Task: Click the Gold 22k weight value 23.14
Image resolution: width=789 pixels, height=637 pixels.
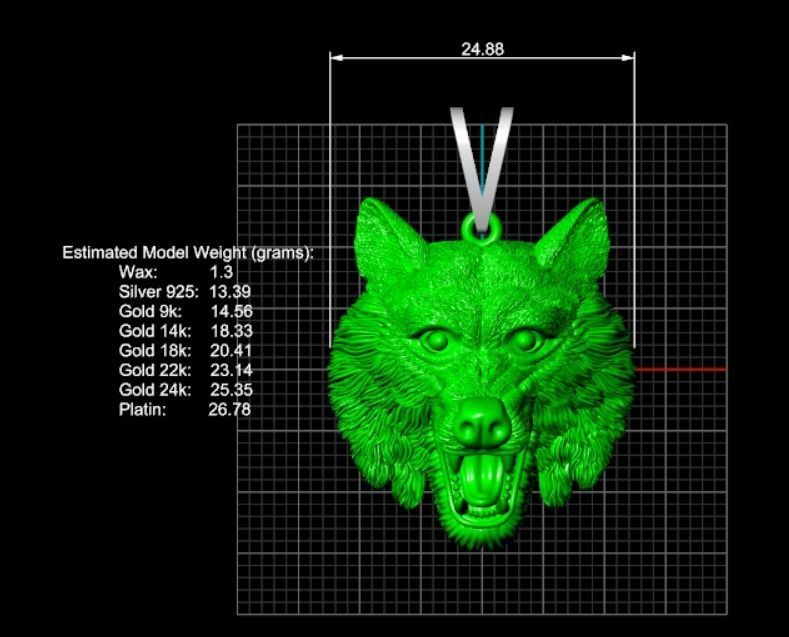Action: 231,370
